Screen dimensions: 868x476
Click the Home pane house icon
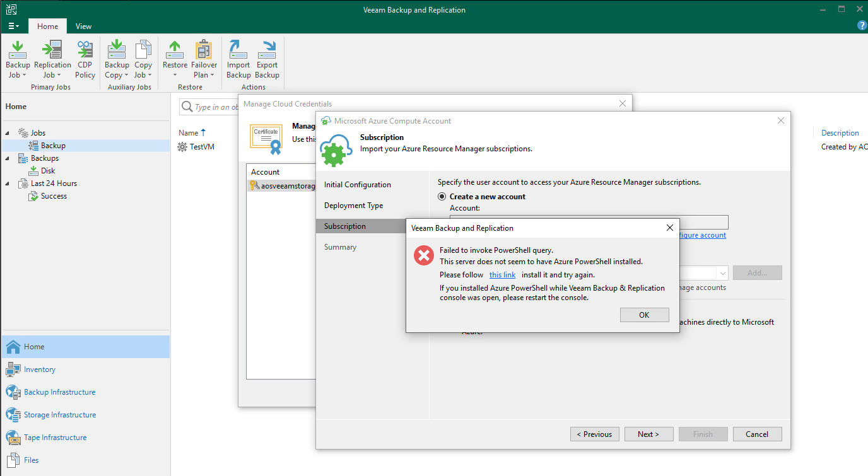(13, 346)
